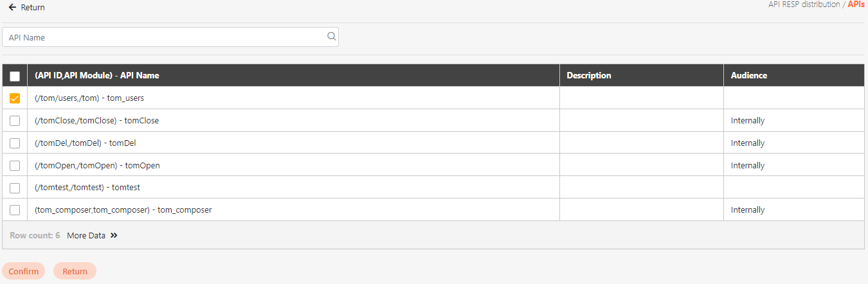
Task: Check the tom_composer row checkbox
Action: click(15, 210)
